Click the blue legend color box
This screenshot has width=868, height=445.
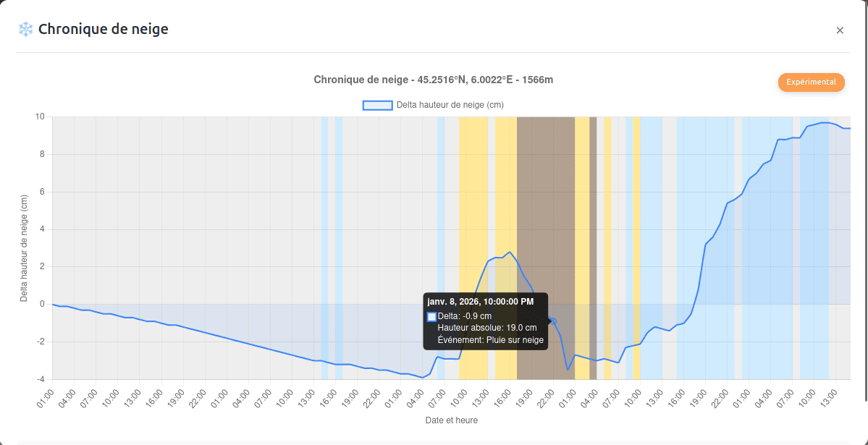(x=377, y=105)
